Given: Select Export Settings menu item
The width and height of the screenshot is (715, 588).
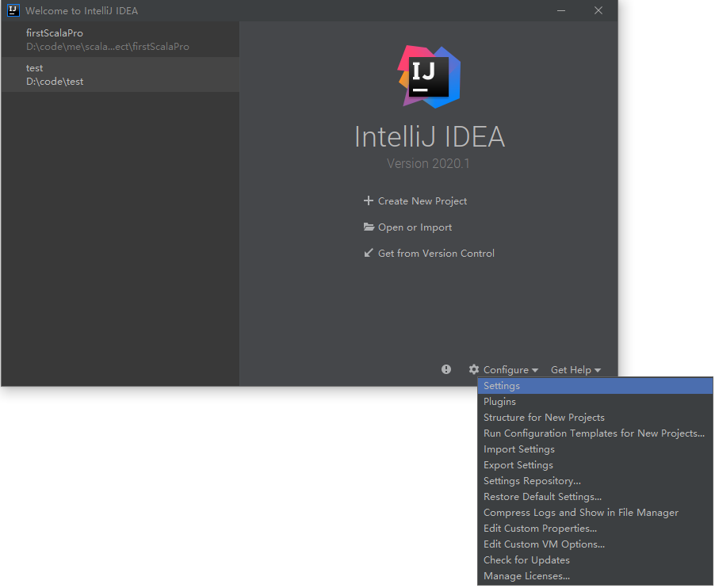Looking at the screenshot, I should click(x=595, y=465).
